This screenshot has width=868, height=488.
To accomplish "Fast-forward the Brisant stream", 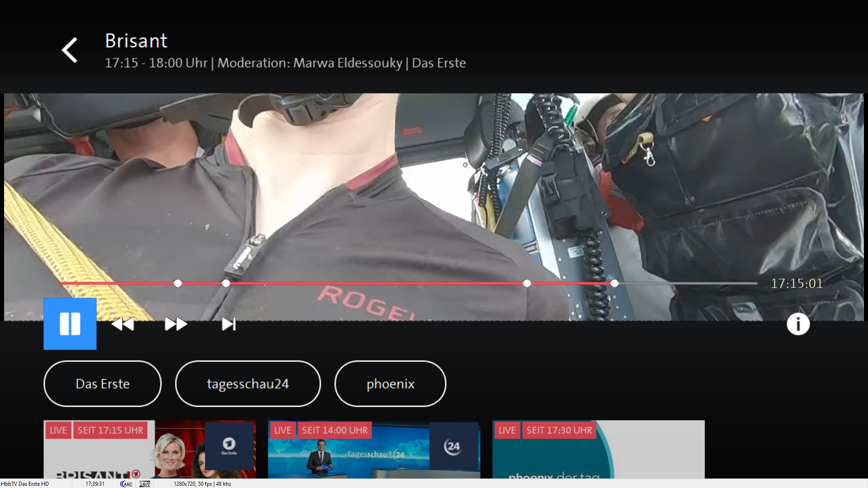I will pos(176,324).
